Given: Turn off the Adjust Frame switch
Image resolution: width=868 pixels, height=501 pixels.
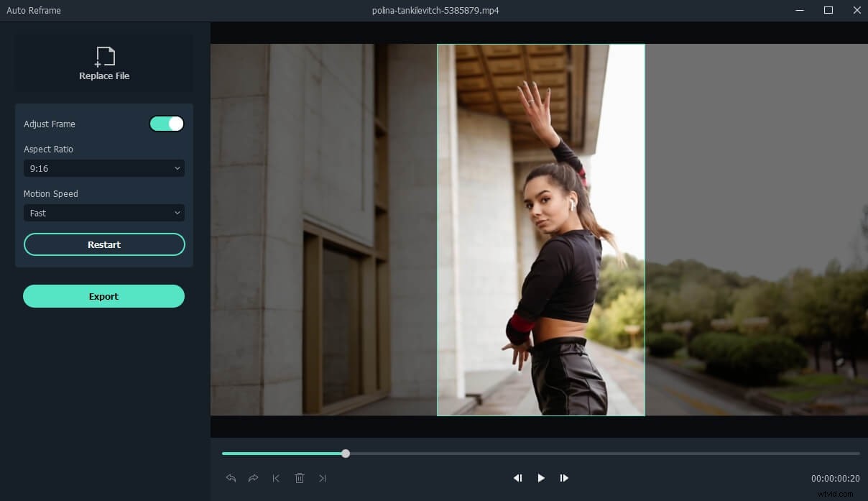Looking at the screenshot, I should [167, 124].
